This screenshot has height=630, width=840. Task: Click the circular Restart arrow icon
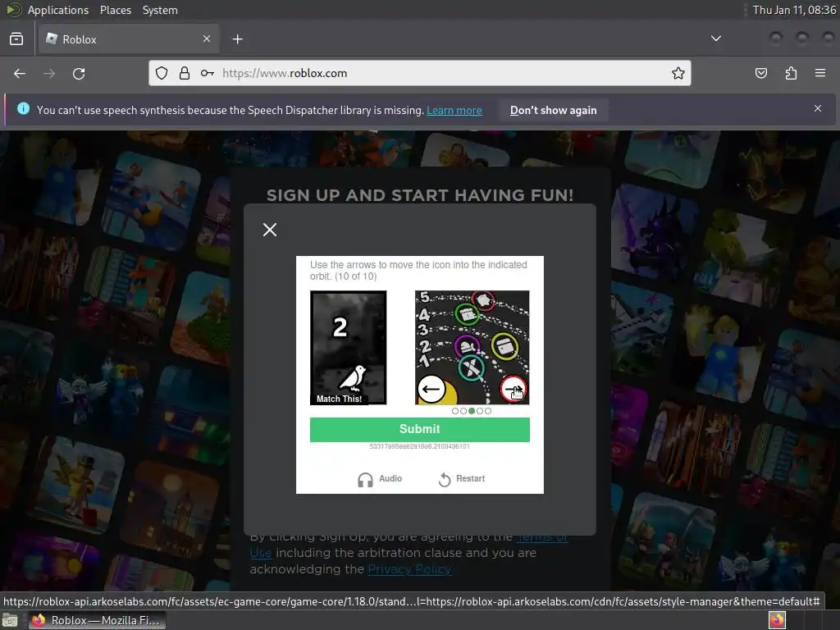[445, 479]
